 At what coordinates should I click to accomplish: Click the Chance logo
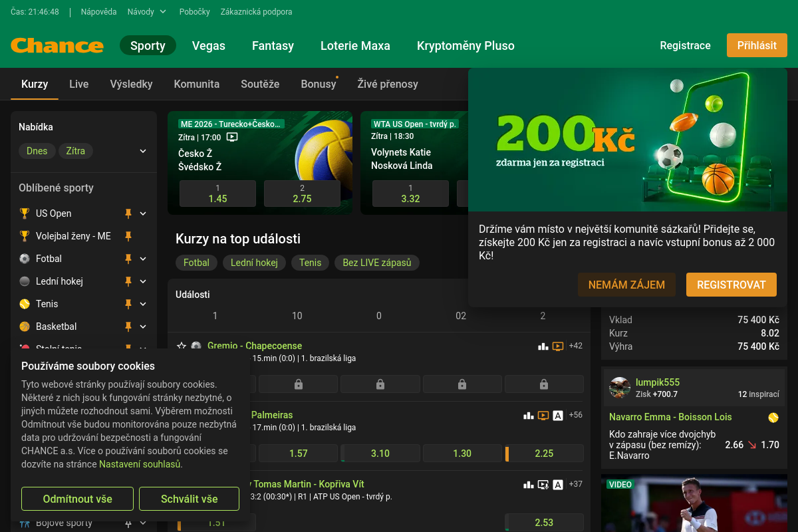pyautogui.click(x=57, y=46)
